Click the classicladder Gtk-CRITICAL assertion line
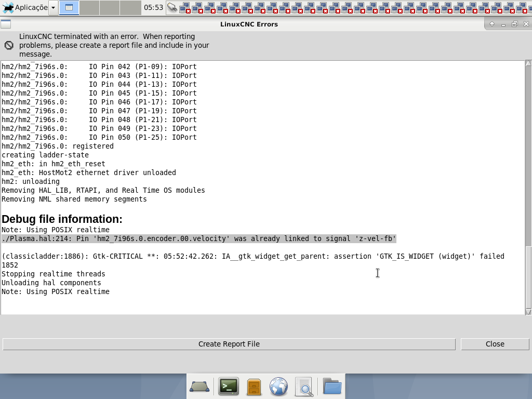The image size is (532, 399). point(253,256)
